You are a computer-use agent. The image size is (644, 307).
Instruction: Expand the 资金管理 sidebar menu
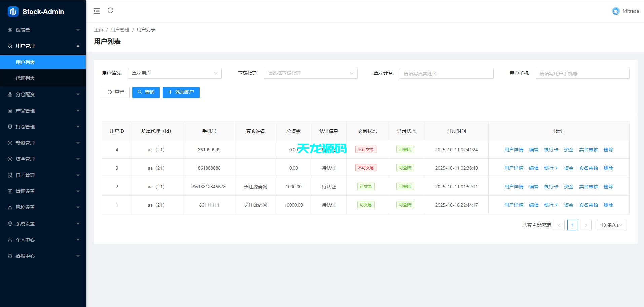(43, 159)
